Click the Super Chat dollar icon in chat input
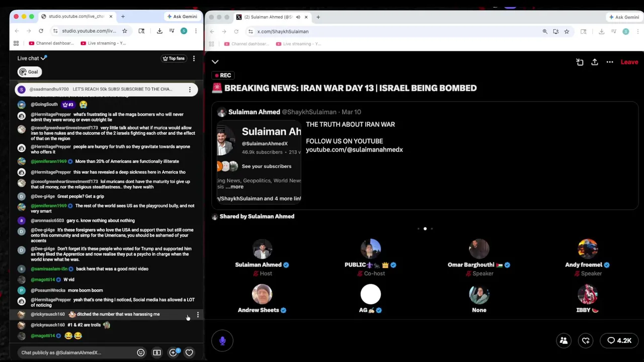This screenshot has width=644, height=362. click(x=157, y=352)
